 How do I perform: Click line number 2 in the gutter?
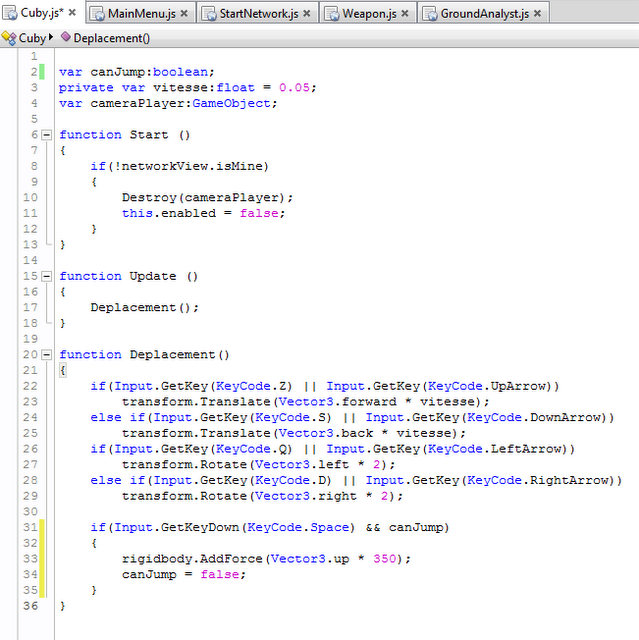point(34,72)
